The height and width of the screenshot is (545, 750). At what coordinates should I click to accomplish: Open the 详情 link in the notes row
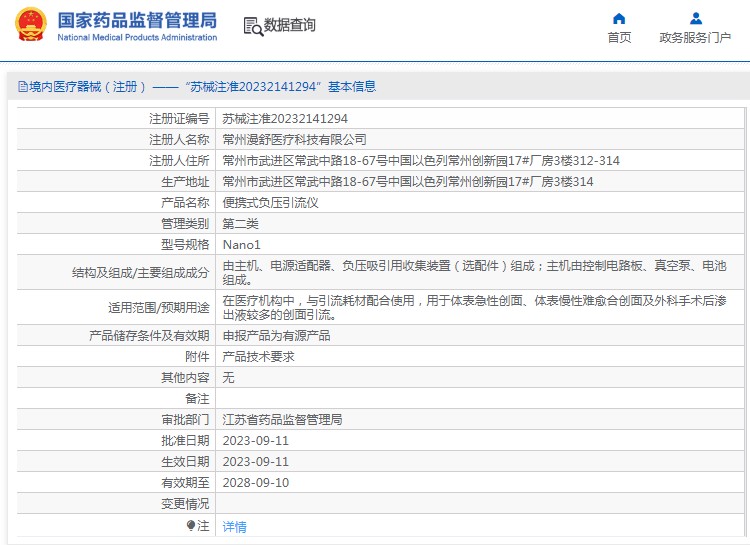234,526
